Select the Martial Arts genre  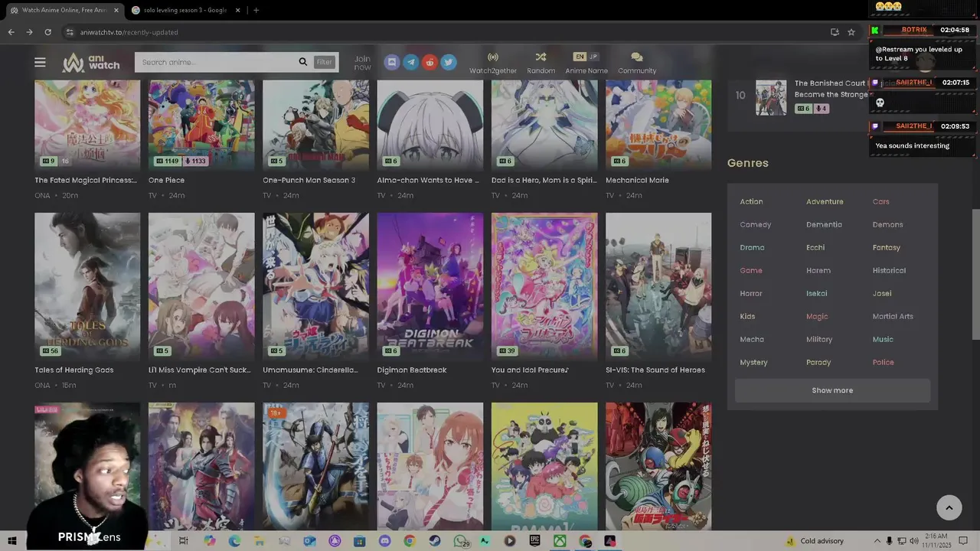893,316
